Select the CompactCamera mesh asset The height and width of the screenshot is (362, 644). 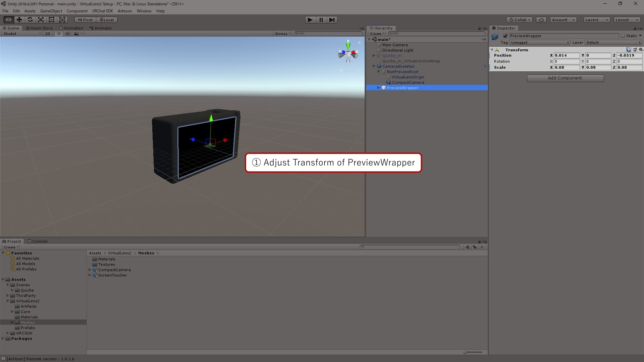click(x=114, y=270)
